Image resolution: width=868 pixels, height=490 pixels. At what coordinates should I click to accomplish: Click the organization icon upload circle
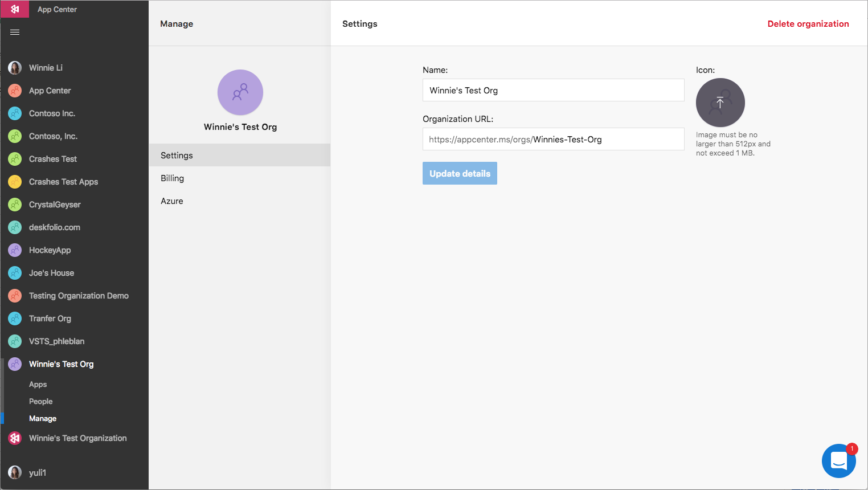tap(720, 103)
